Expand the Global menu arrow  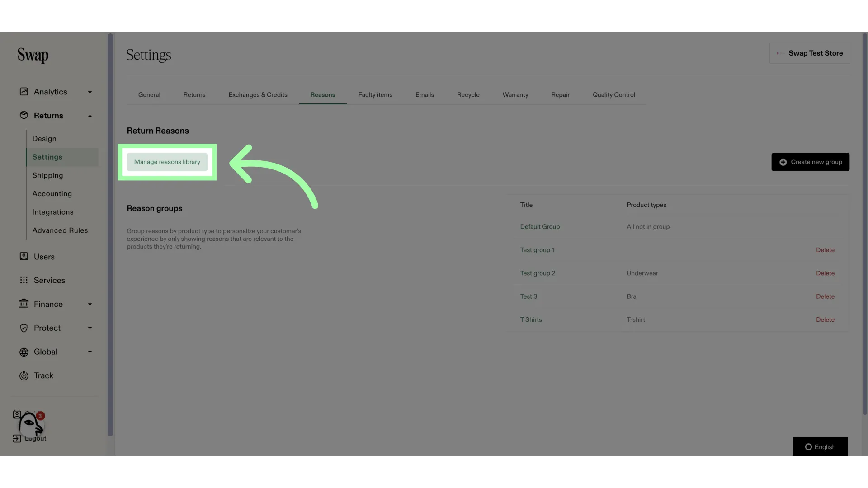coord(90,352)
